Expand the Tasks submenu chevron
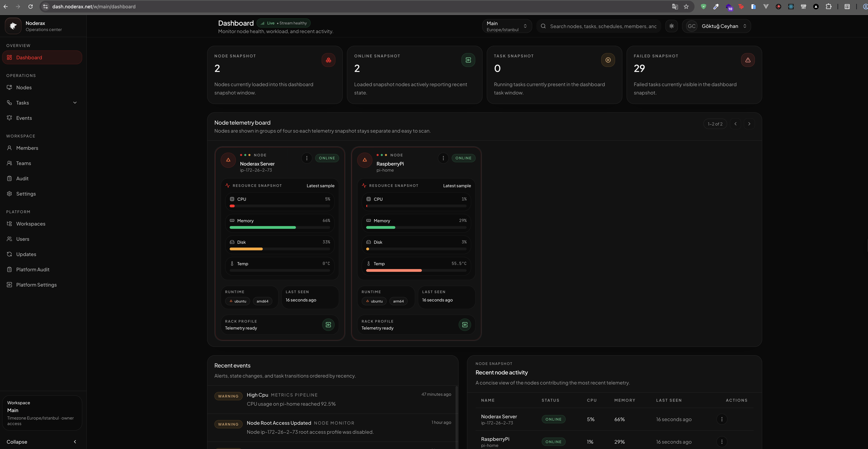The image size is (868, 449). point(75,103)
